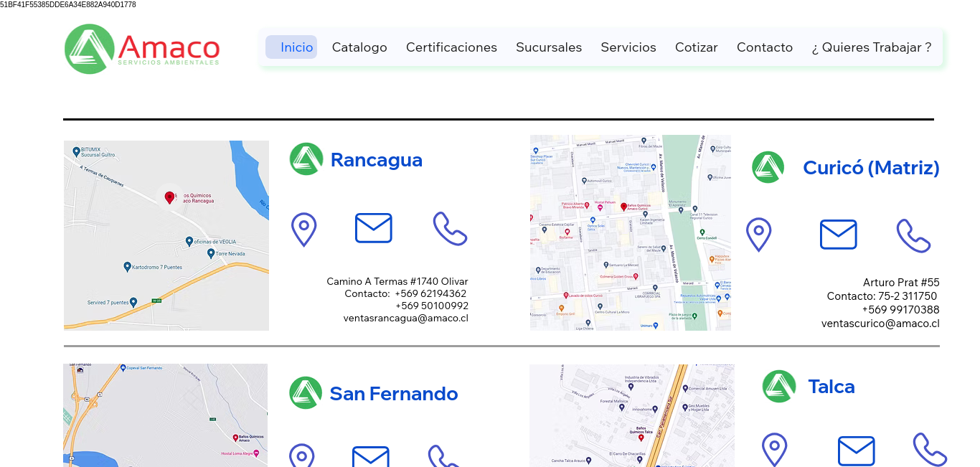Open the Talca map thumbnail
Viewport: 980px width, 467px height.
(x=632, y=416)
